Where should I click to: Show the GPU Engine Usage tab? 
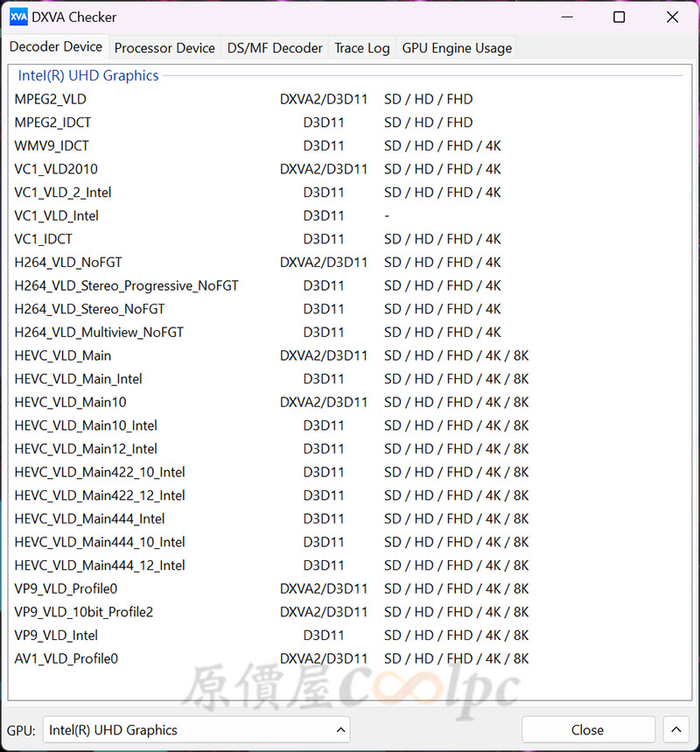click(x=457, y=48)
